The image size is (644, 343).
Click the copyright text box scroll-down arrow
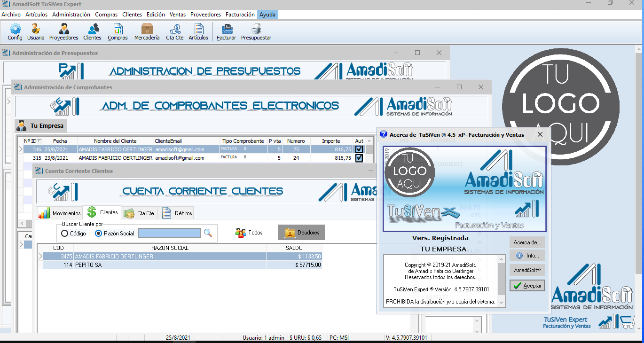point(502,303)
